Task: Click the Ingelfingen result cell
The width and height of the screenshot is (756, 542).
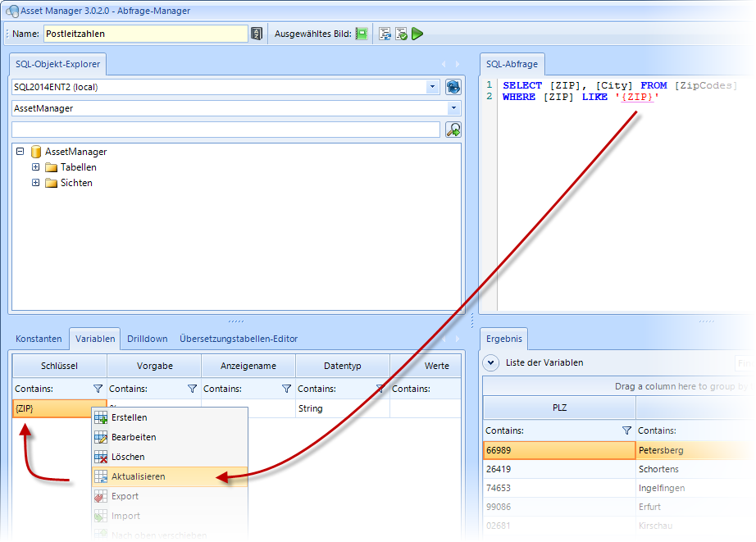Action: [x=695, y=488]
